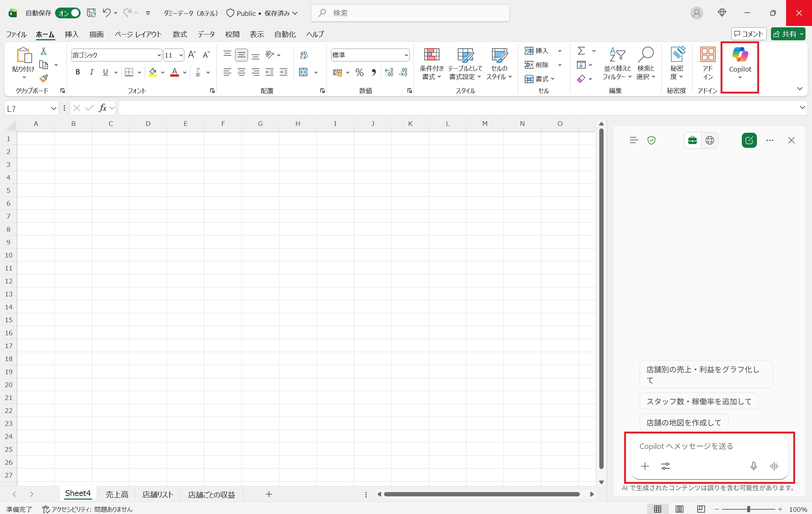Screen dimensions: 812x514
Task: Toggle bold formatting
Action: 77,72
